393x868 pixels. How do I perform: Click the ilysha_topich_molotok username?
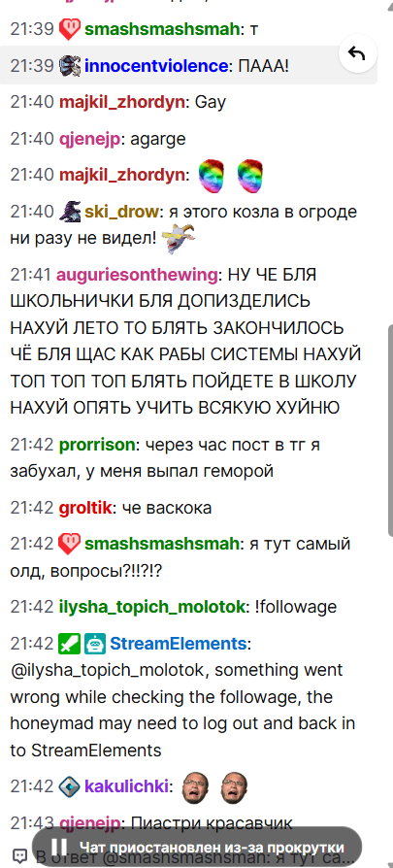click(x=151, y=607)
